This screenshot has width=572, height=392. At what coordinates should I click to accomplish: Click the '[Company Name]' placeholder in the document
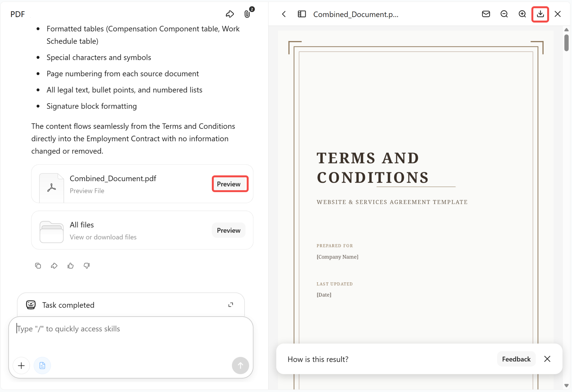point(338,257)
